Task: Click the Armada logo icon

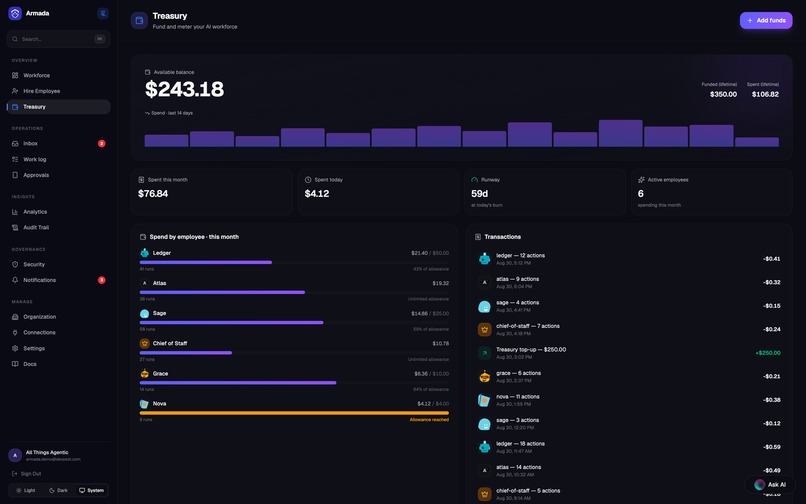Action: coord(15,13)
